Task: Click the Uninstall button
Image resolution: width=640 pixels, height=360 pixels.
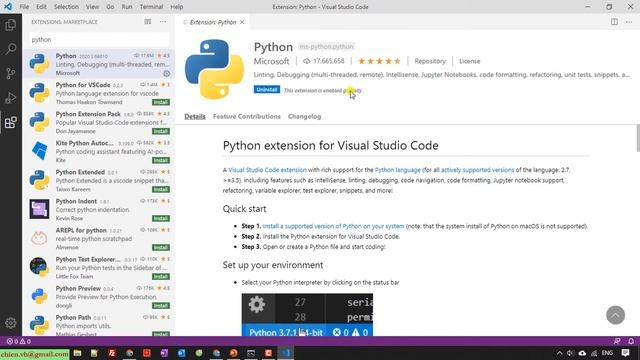Action: (267, 89)
